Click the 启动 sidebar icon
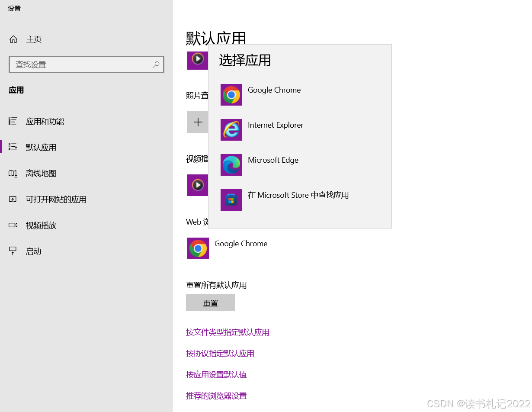 point(13,251)
